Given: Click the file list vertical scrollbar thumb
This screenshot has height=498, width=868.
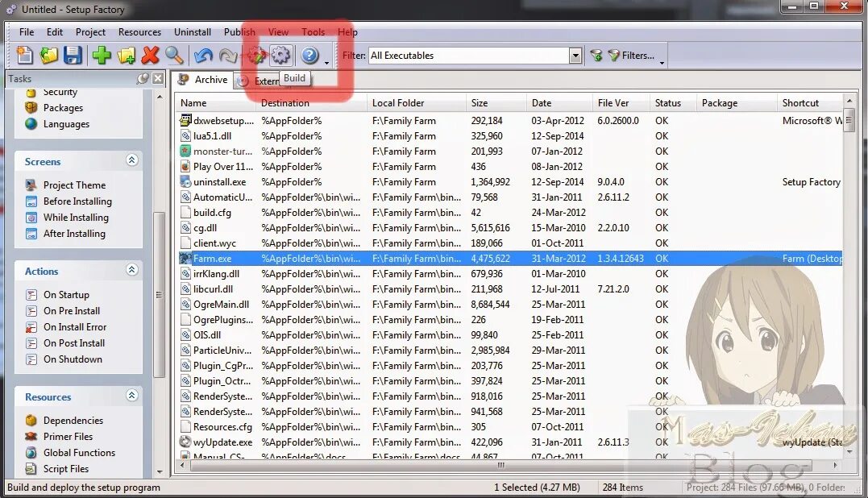Looking at the screenshot, I should [849, 120].
